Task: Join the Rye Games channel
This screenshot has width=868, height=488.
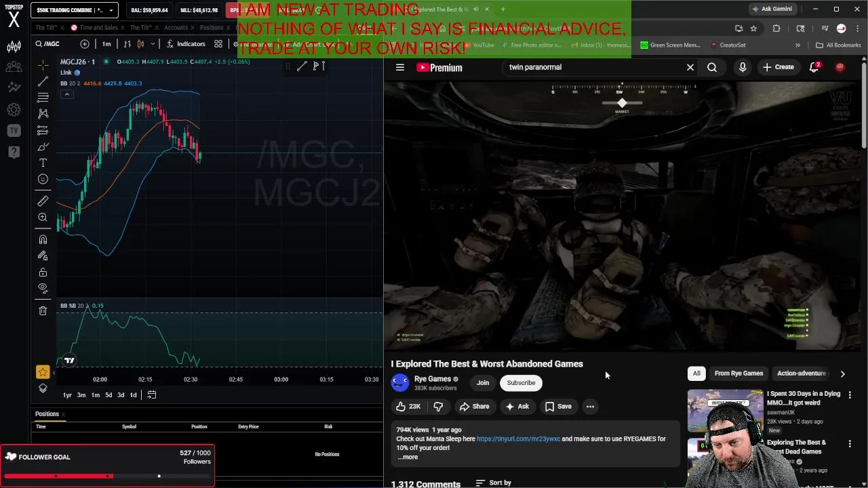Action: click(483, 383)
